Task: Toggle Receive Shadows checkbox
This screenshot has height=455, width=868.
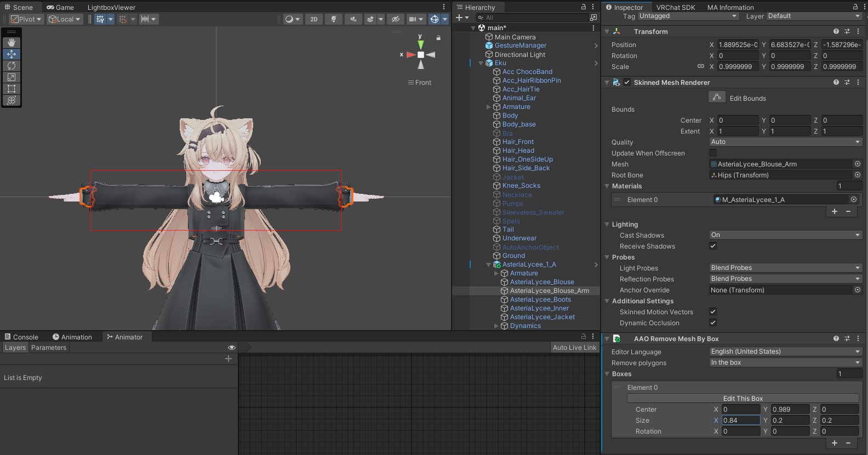Action: coord(713,246)
